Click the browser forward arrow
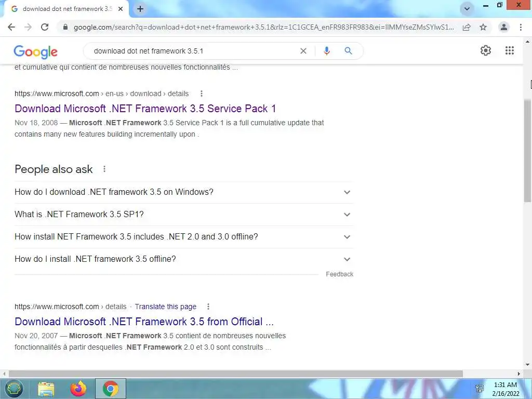The height and width of the screenshot is (399, 532). pos(28,27)
